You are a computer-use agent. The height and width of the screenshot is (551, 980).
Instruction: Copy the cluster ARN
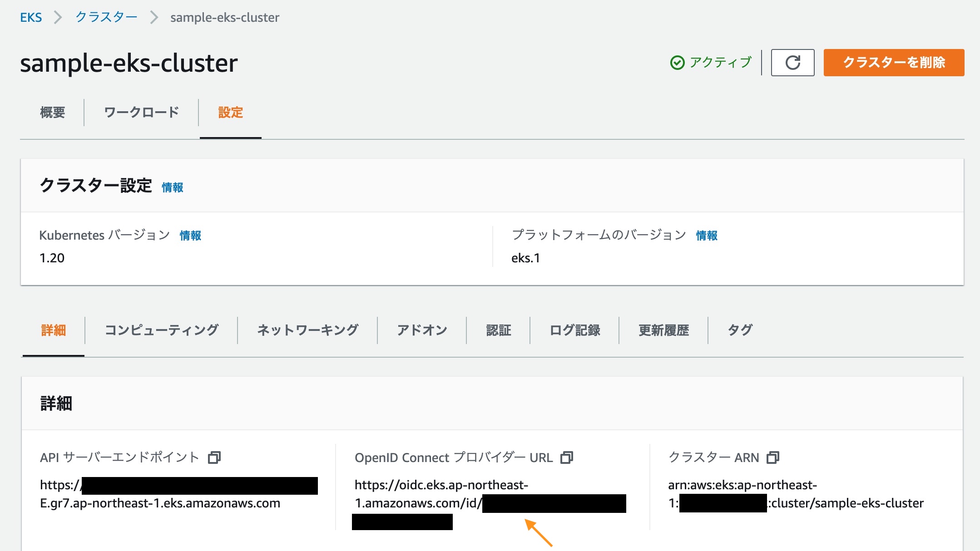point(772,458)
